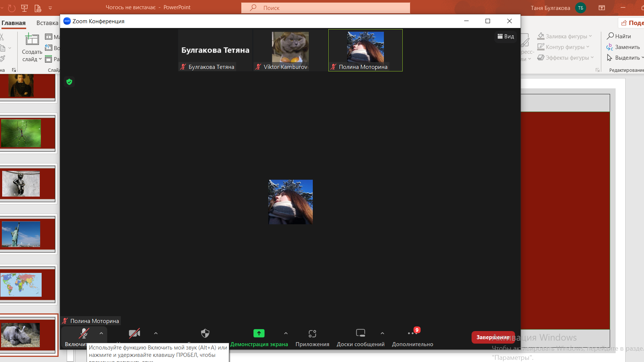
Task: Click the Создать слайд new slide icon
Action: pyautogui.click(x=32, y=39)
